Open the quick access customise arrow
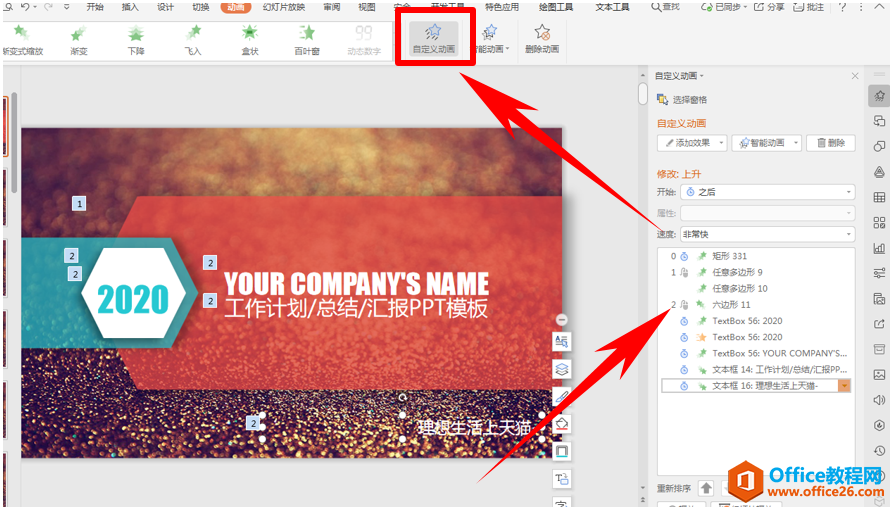Image resolution: width=891 pixels, height=509 pixels. pyautogui.click(x=66, y=7)
